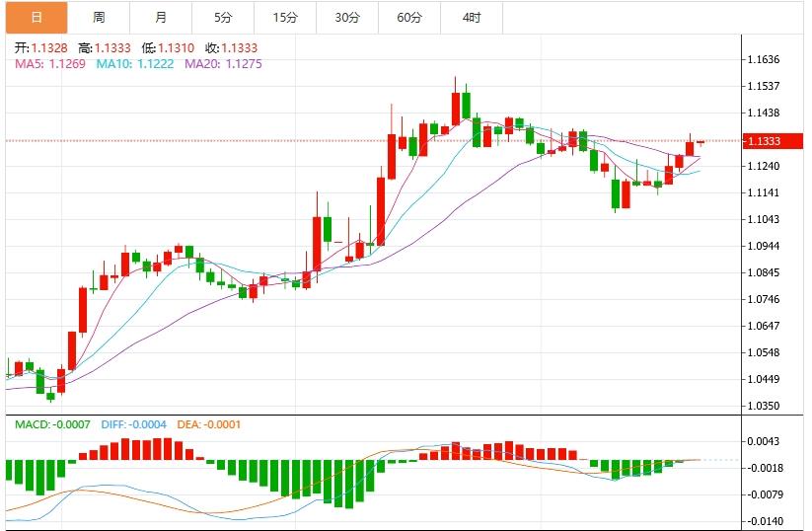The image size is (812, 531).
Task: Open the 5分 timeframe tab
Action: [x=223, y=18]
